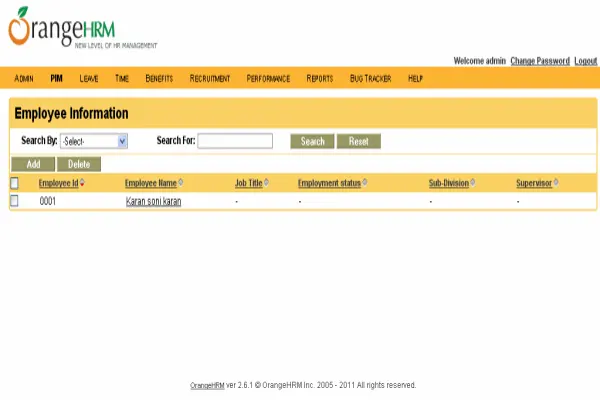Click the Logout link
Image resolution: width=600 pixels, height=400 pixels.
click(585, 61)
